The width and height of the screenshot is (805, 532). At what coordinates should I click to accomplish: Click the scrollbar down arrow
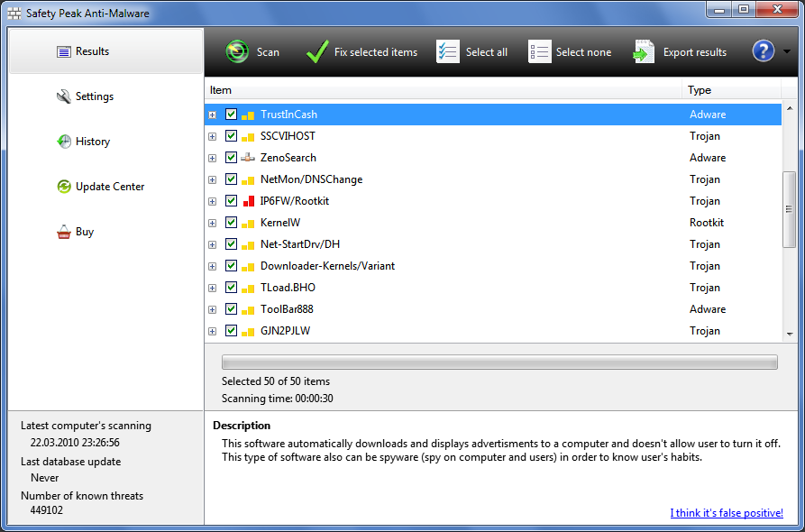790,335
